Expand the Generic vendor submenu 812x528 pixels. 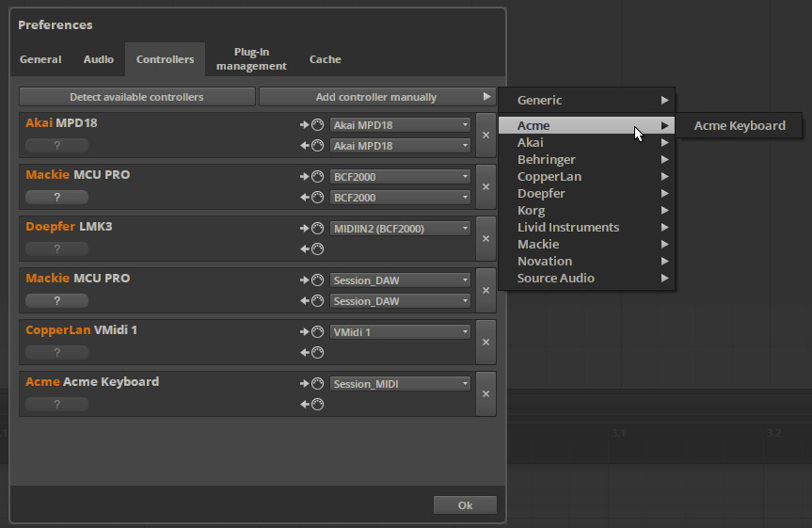pos(587,100)
